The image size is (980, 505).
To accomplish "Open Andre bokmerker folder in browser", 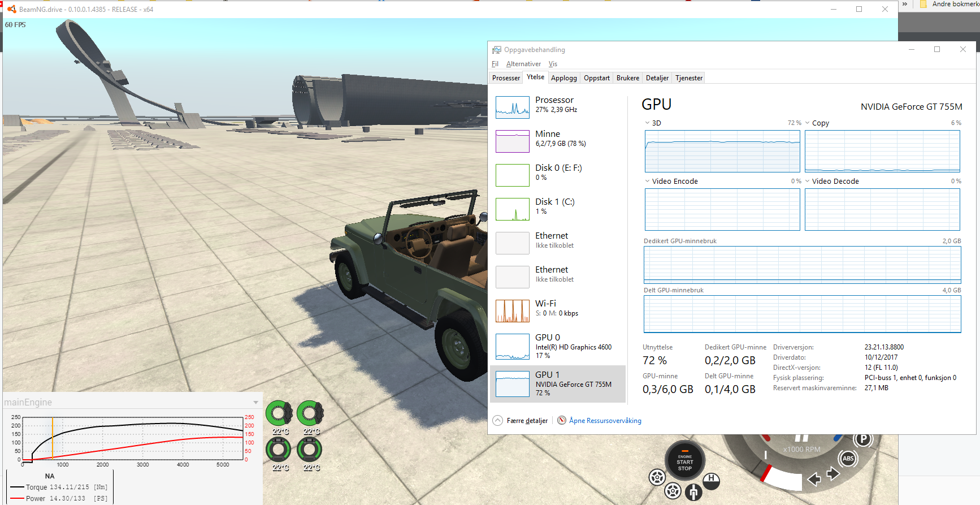I will (949, 4).
